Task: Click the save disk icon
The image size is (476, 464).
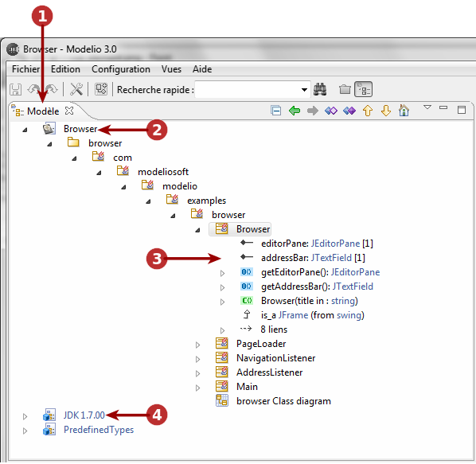Action: pyautogui.click(x=15, y=90)
